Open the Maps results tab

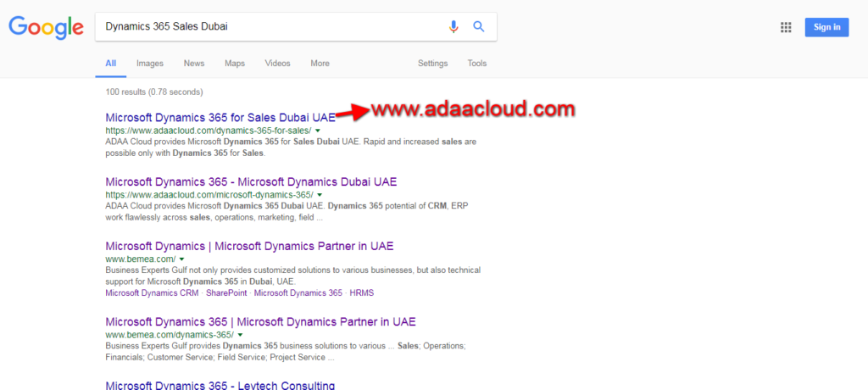(x=235, y=64)
